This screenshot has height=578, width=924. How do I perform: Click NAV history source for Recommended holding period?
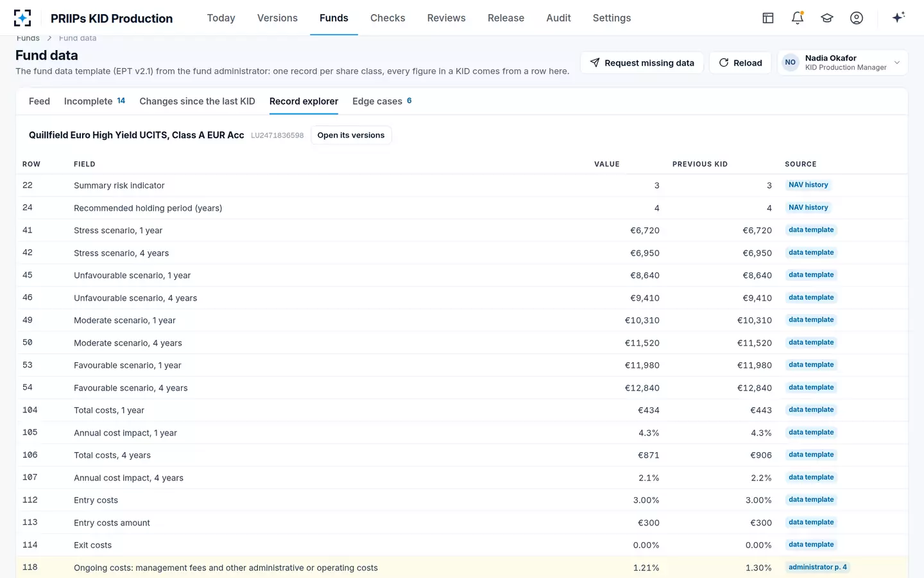(808, 207)
